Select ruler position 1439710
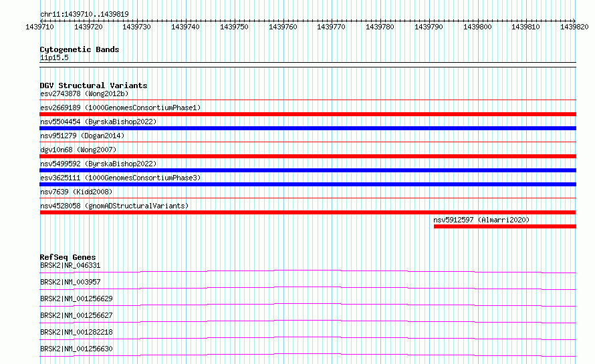Viewport: 595px width, 364px height. click(x=40, y=27)
